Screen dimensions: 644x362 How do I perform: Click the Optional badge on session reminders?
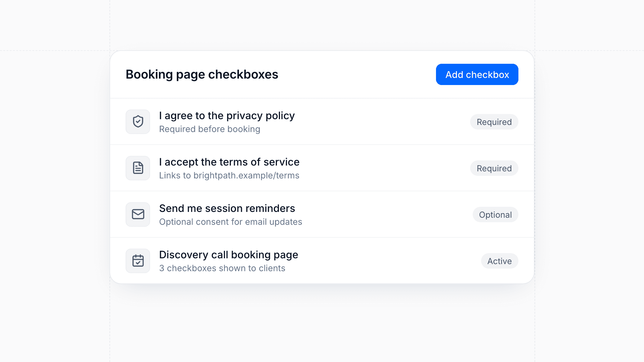495,215
